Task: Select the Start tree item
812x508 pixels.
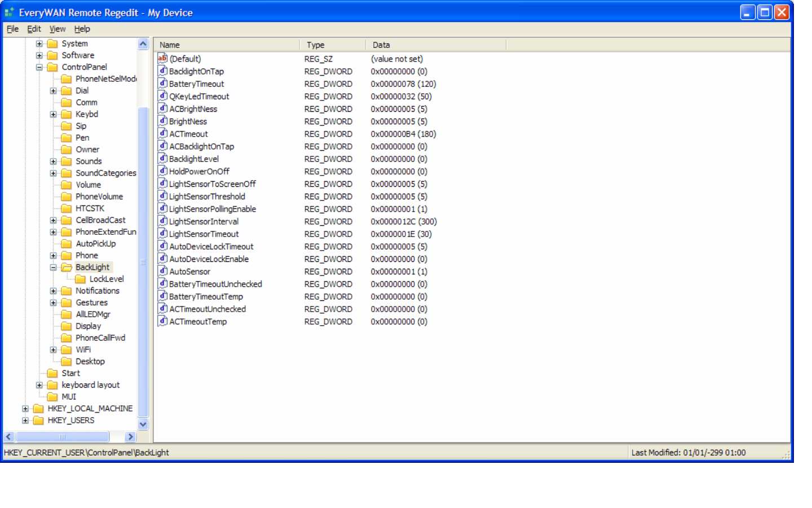Action: (70, 373)
